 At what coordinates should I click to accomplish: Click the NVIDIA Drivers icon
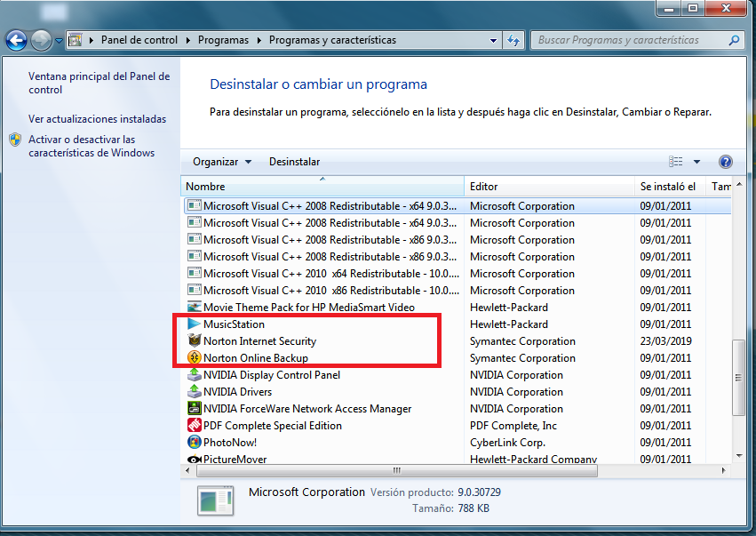click(195, 391)
